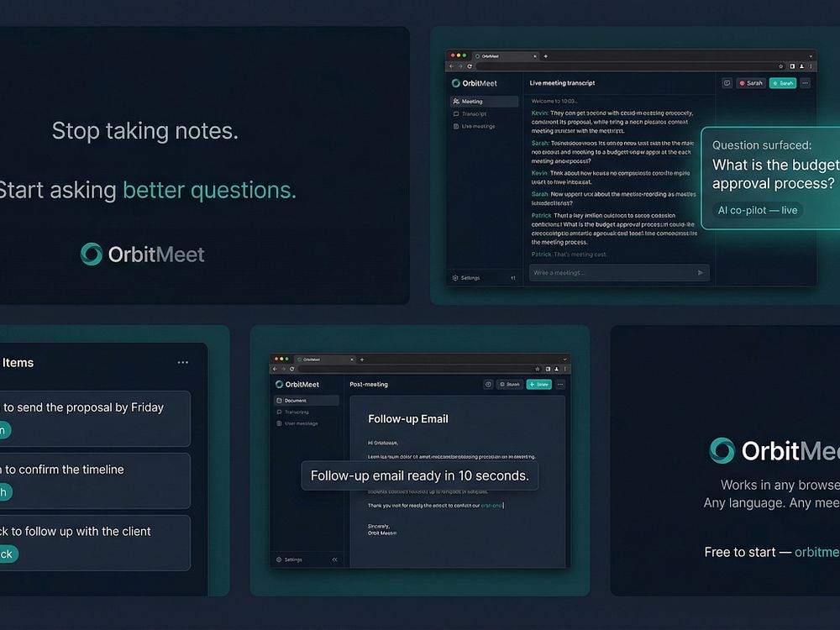840x630 pixels.
Task: Open the side panel icon in the Post-meeting browser
Action: 548,369
